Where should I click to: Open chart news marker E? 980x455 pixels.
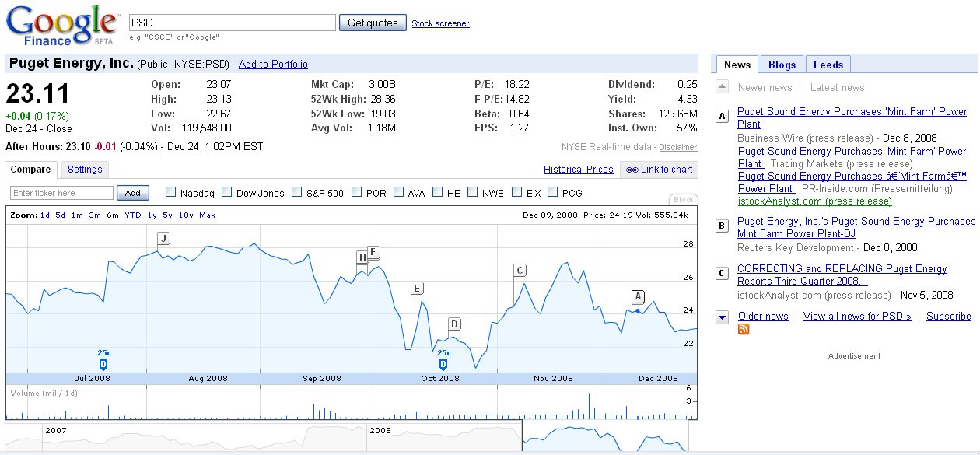pyautogui.click(x=417, y=289)
